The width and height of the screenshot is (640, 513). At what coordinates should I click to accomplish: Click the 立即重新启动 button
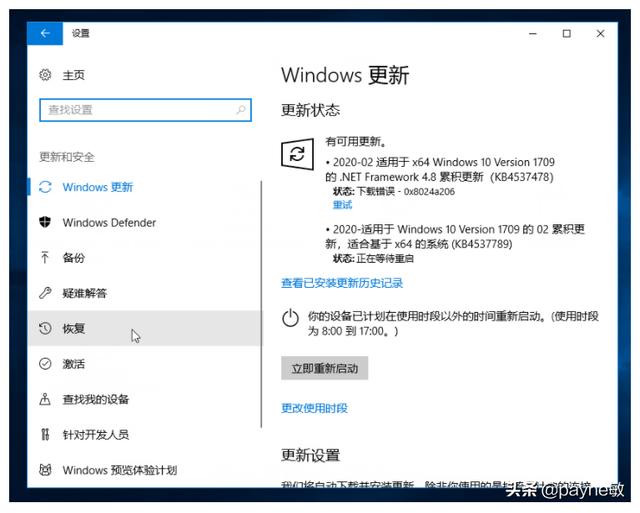(x=324, y=368)
